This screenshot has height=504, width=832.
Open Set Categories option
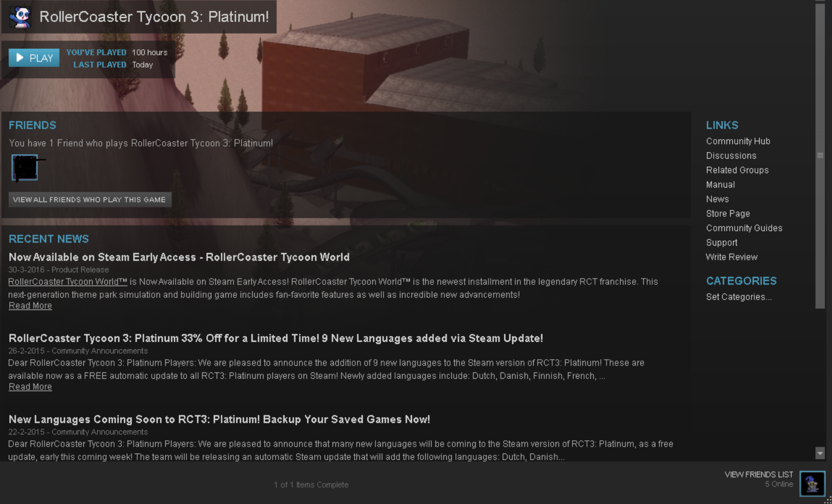[739, 297]
